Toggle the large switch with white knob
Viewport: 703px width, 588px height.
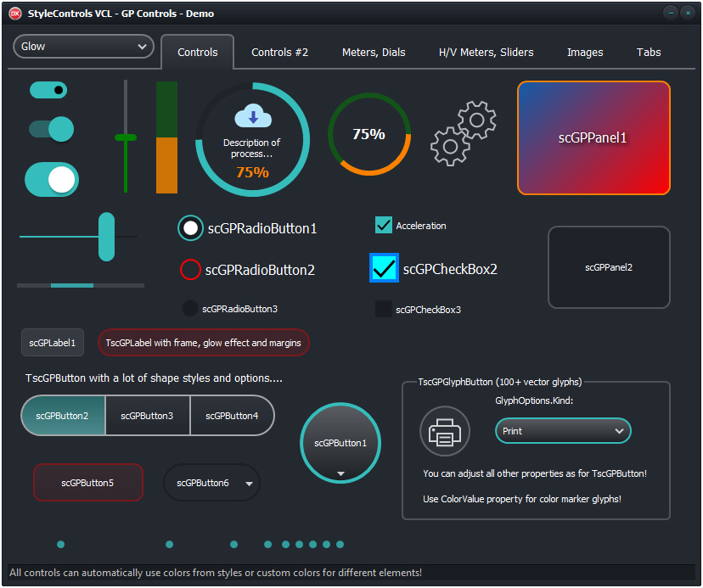click(x=52, y=179)
